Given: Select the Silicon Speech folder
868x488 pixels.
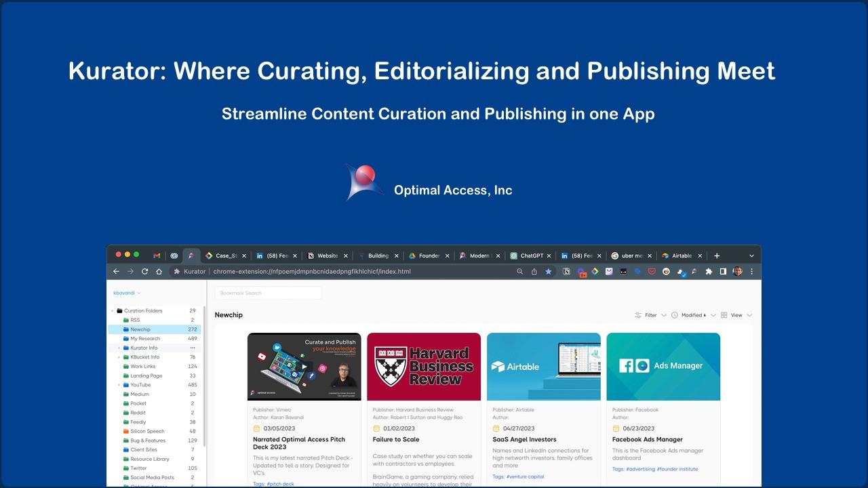Looking at the screenshot, I should coord(155,431).
